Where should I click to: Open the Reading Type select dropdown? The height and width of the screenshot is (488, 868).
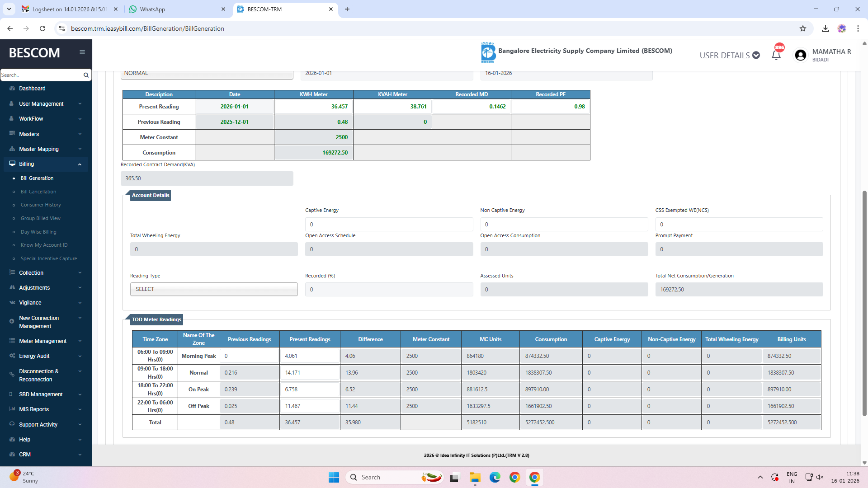(x=214, y=289)
